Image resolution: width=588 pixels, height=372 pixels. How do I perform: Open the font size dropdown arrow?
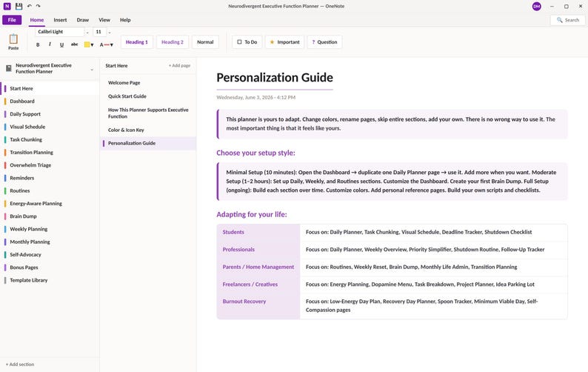110,33
